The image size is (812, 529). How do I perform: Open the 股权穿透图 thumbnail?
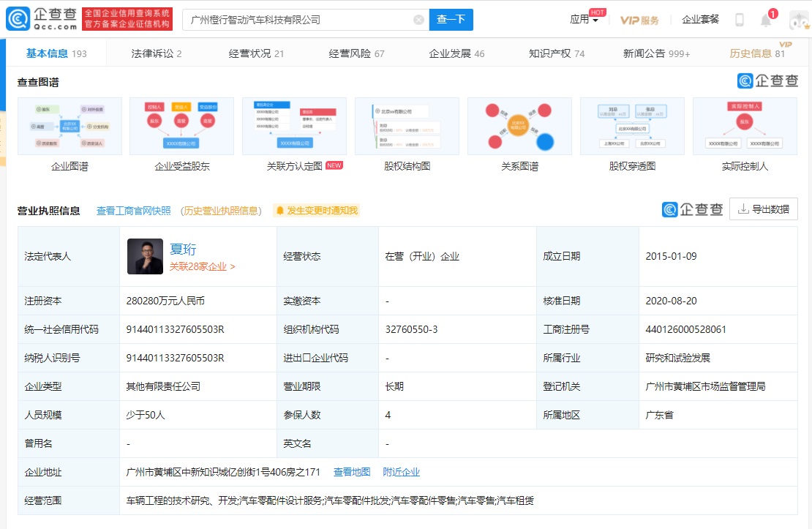tap(632, 126)
